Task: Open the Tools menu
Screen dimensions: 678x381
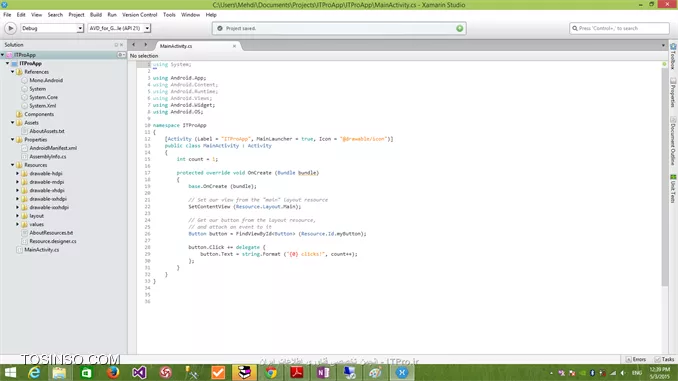Action: pos(169,15)
